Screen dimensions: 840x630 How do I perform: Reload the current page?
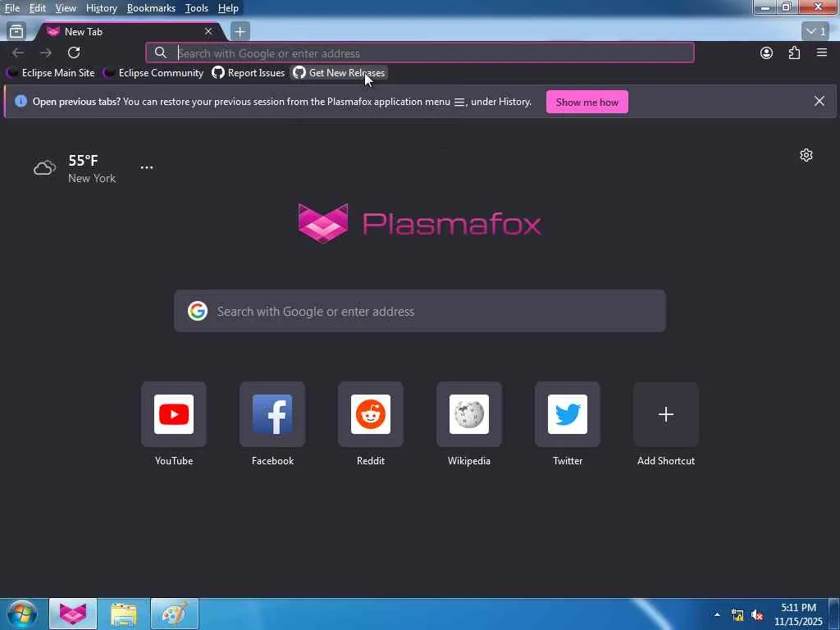pyautogui.click(x=74, y=52)
